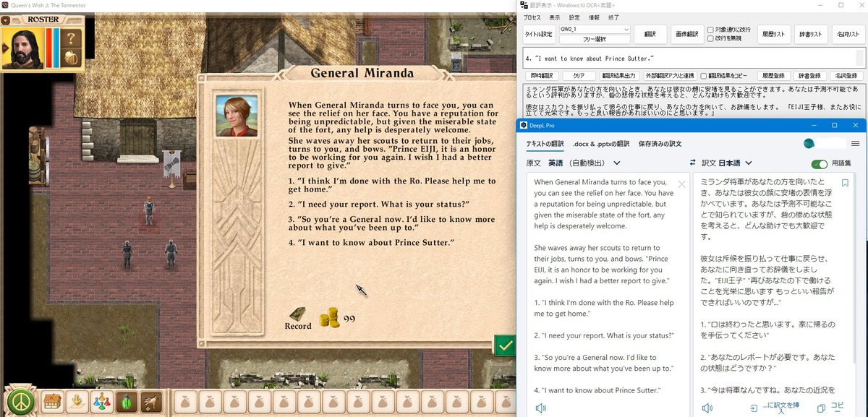The height and width of the screenshot is (417, 868).
Task: Click the roster question-mark help icon
Action: point(70,38)
